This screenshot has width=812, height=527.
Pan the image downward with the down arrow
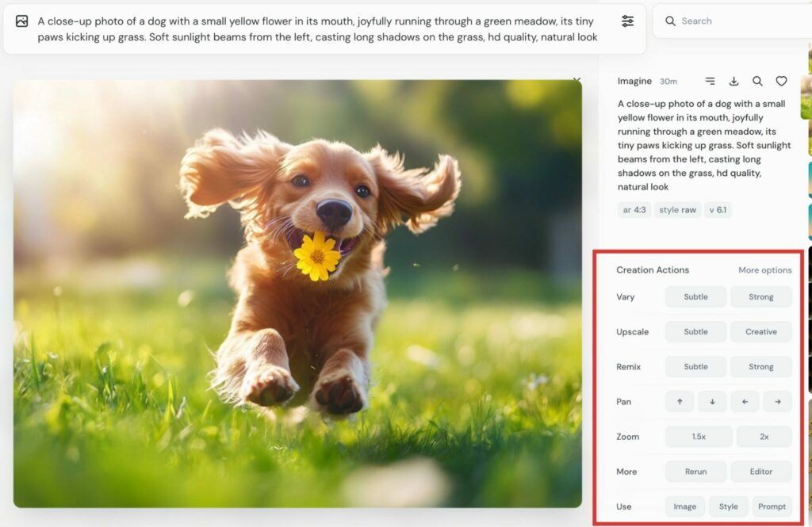(712, 402)
